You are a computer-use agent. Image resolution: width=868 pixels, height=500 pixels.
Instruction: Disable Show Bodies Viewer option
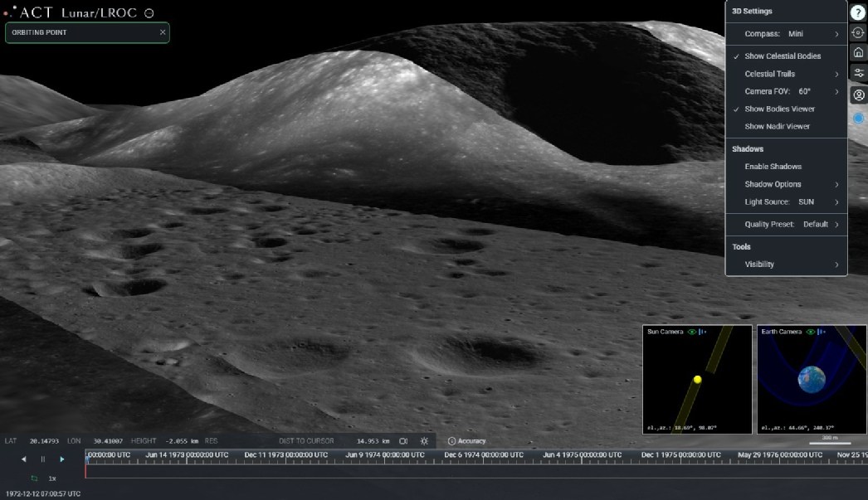779,109
